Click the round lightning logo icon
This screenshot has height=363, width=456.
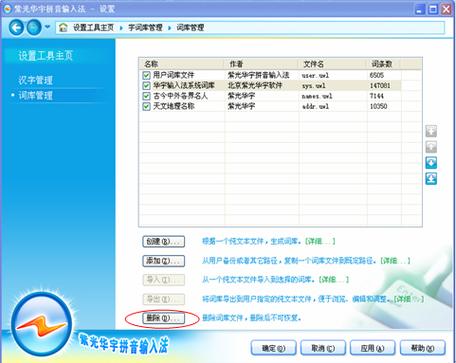[x=42, y=324]
